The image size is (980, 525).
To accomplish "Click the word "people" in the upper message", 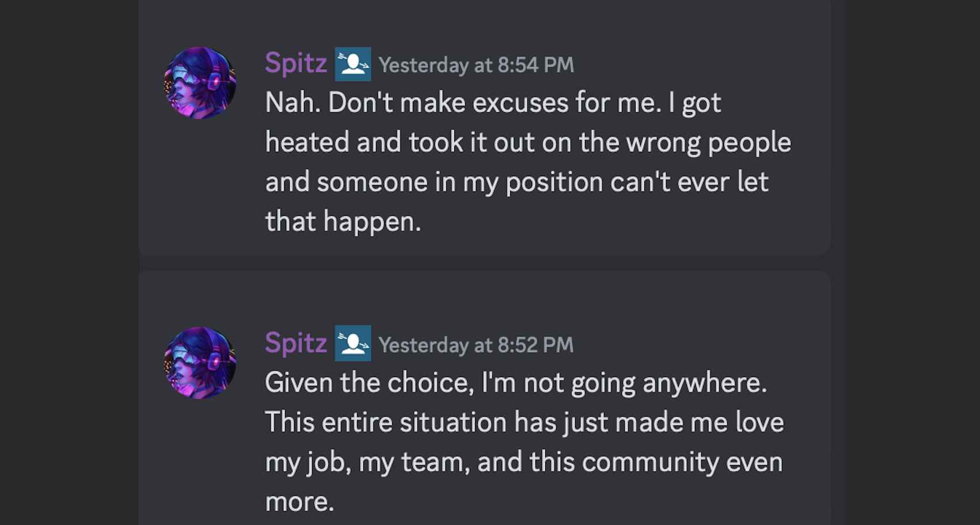I will point(749,143).
